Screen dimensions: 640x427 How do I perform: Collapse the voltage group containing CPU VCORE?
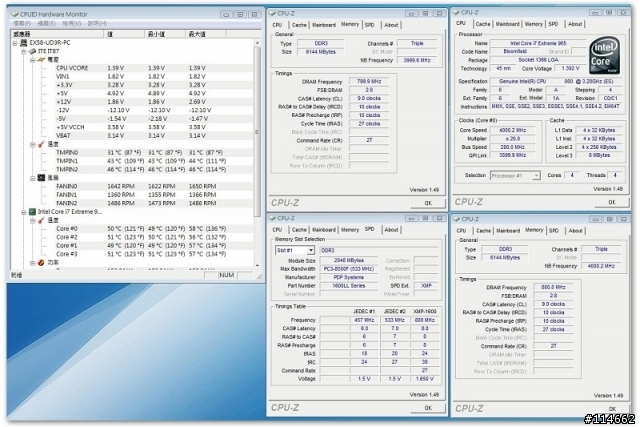[32, 60]
